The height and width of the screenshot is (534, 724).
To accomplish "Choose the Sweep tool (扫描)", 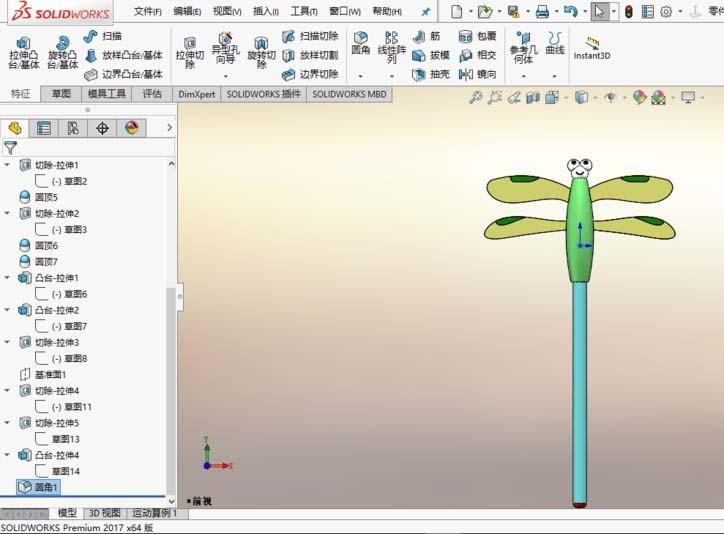I will (x=103, y=36).
